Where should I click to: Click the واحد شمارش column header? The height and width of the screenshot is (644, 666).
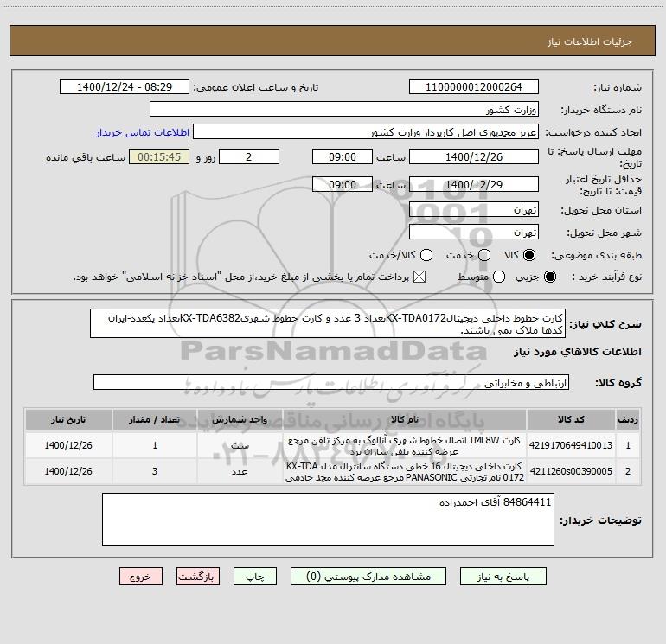click(x=240, y=419)
